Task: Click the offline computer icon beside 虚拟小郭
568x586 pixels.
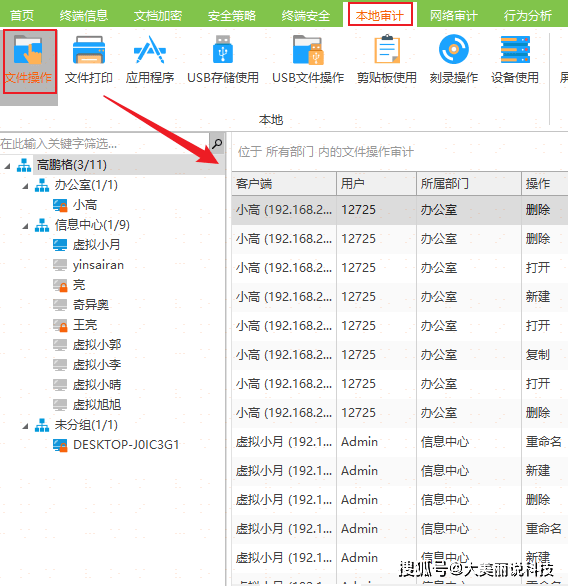Action: (60, 345)
